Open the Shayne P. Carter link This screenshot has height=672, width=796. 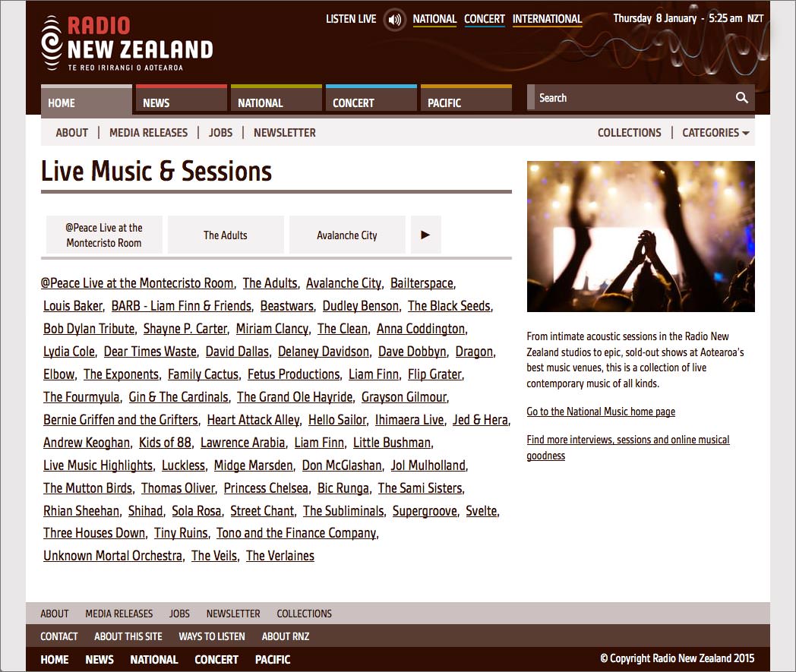tap(185, 329)
